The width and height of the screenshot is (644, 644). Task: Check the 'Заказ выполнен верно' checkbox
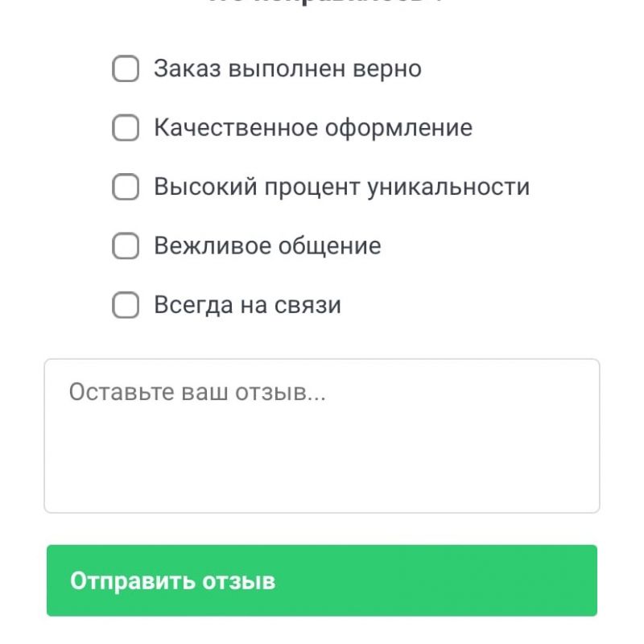point(126,68)
